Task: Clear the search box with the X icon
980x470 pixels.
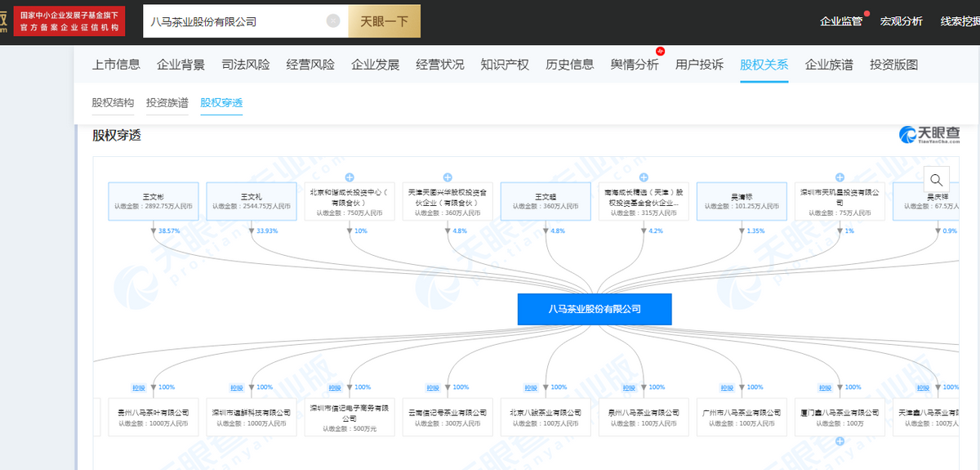Action: 333,21
